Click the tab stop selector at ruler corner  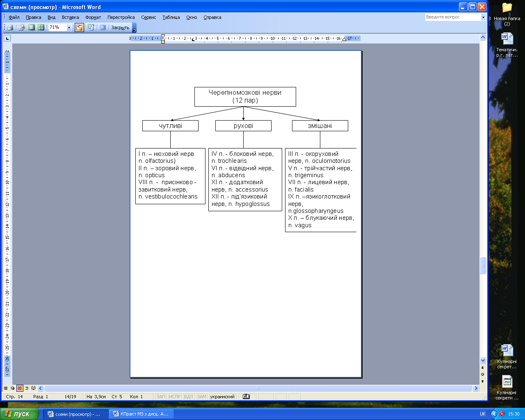point(7,38)
